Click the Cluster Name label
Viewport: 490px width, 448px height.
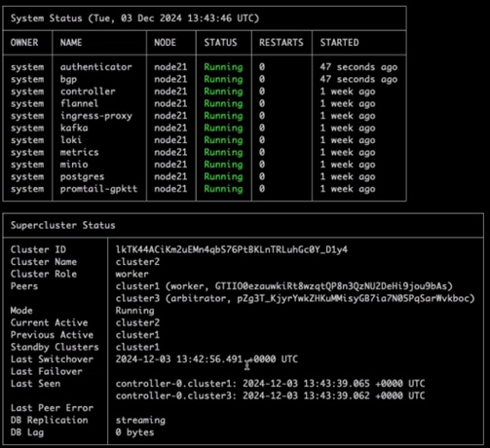pyautogui.click(x=44, y=262)
